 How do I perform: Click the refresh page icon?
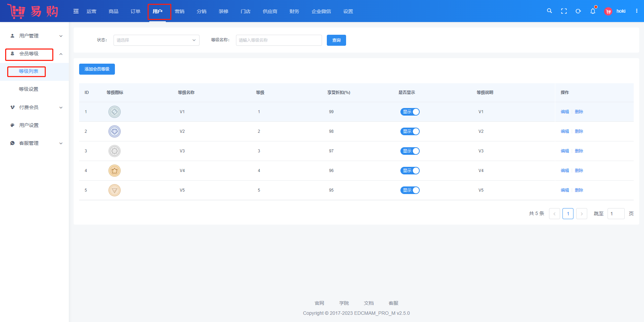coord(578,11)
